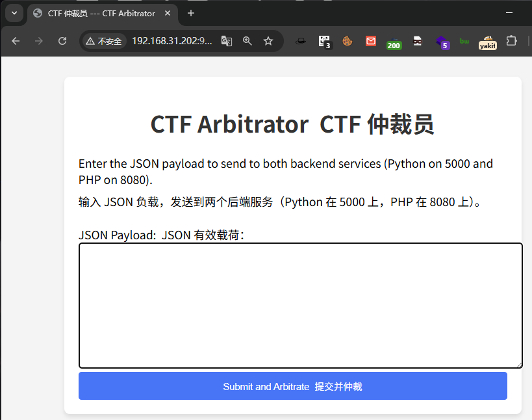
Task: Open the green 200 status extension
Action: coord(394,44)
